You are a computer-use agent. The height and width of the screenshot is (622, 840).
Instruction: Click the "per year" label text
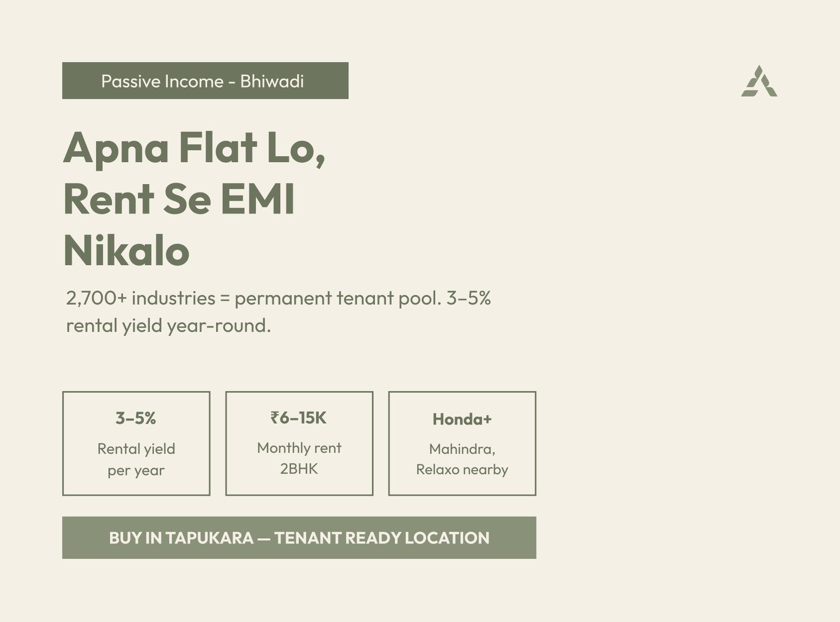tap(136, 470)
